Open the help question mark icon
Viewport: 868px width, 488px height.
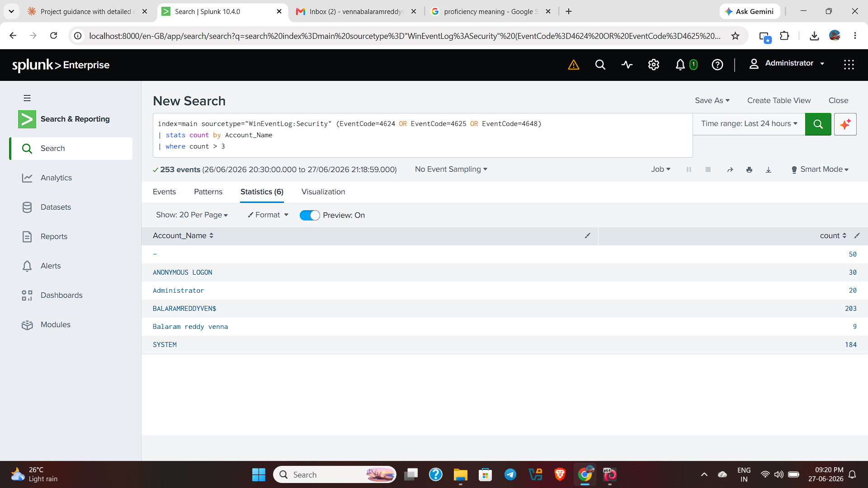pos(717,65)
